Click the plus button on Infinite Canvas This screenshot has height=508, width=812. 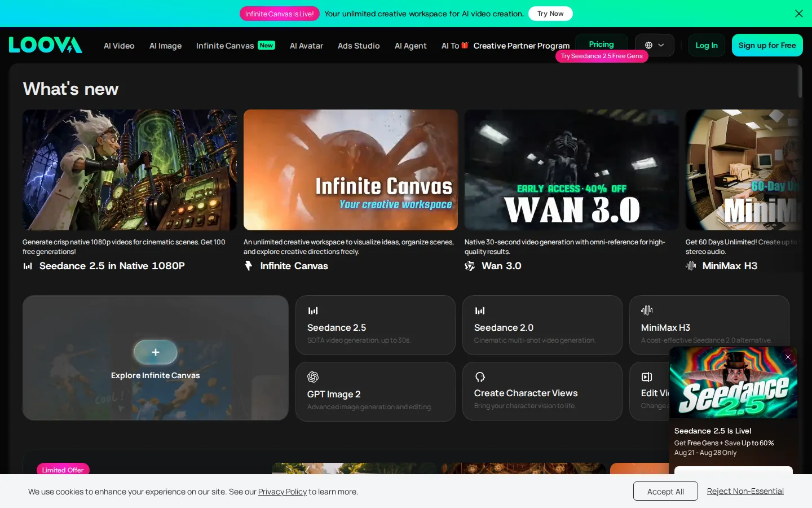(156, 352)
